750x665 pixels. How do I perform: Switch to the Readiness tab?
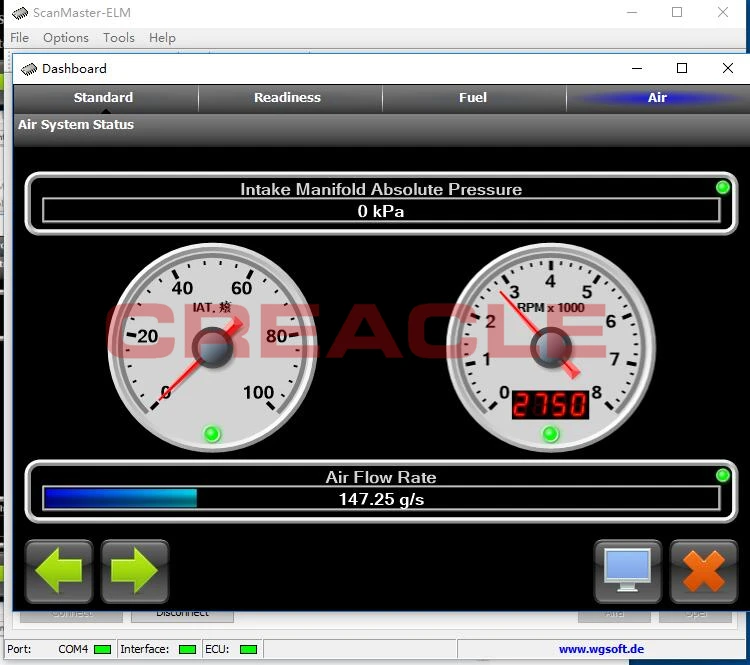coord(288,98)
